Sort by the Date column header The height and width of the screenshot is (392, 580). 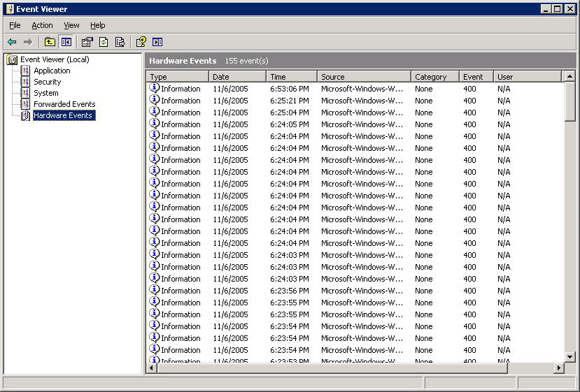point(237,76)
